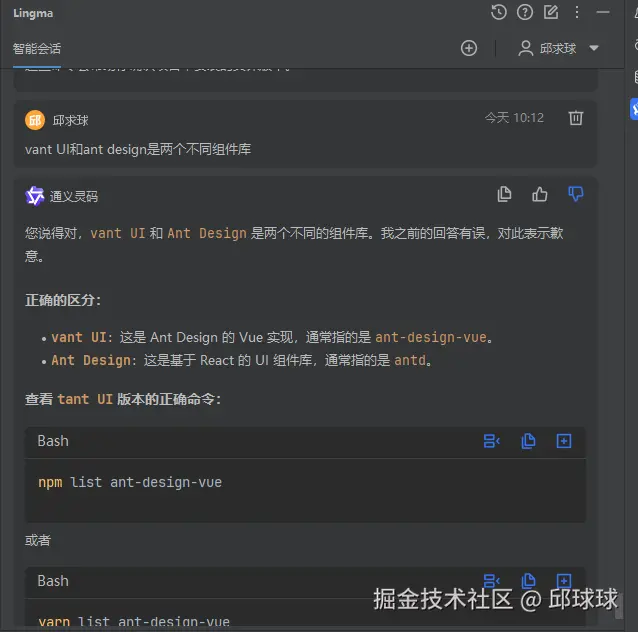638x632 pixels.
Task: Copy the npm list ant-design-vue code
Action: coord(528,441)
